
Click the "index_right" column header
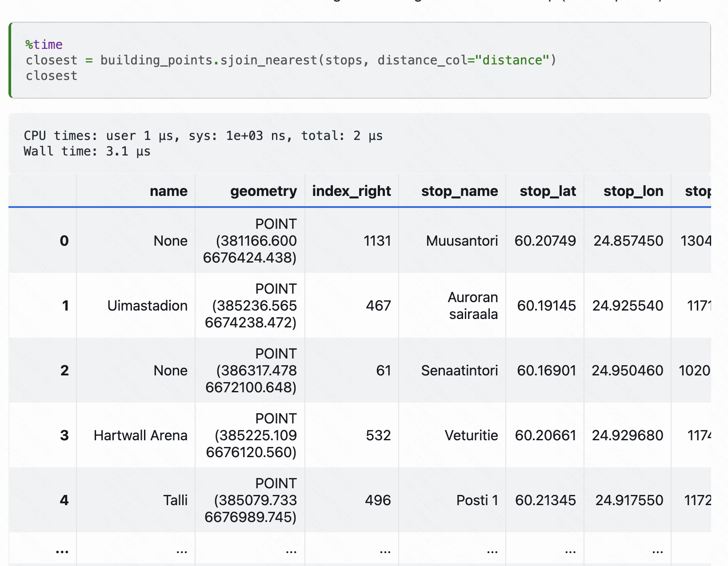pyautogui.click(x=351, y=191)
